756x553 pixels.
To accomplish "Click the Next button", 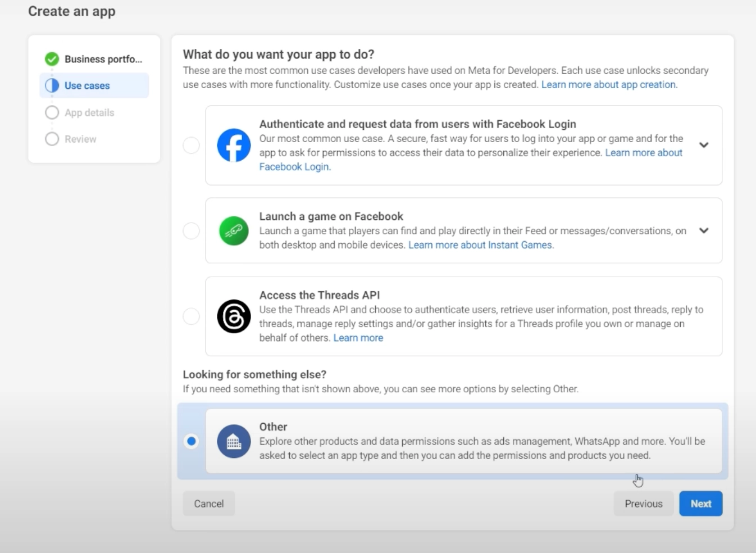I will 700,504.
